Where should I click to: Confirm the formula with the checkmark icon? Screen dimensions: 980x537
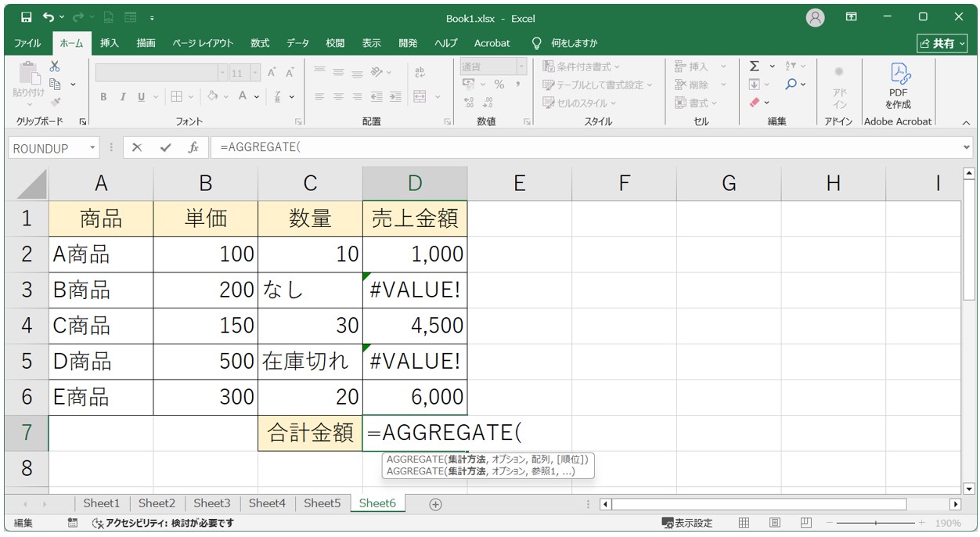tap(165, 148)
